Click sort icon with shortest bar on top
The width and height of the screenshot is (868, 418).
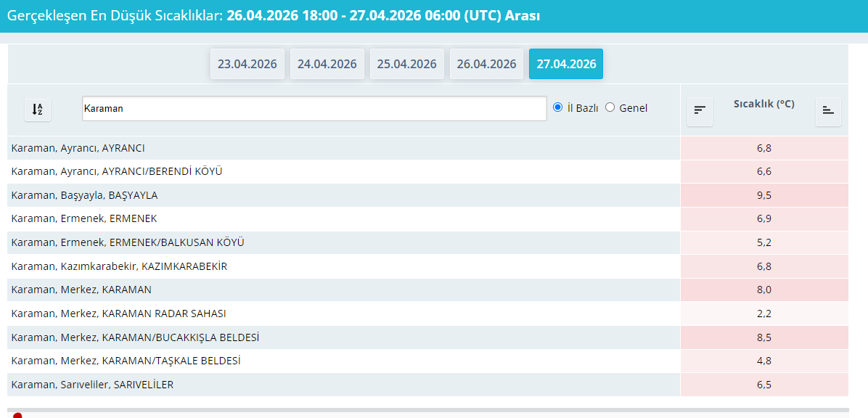(828, 111)
